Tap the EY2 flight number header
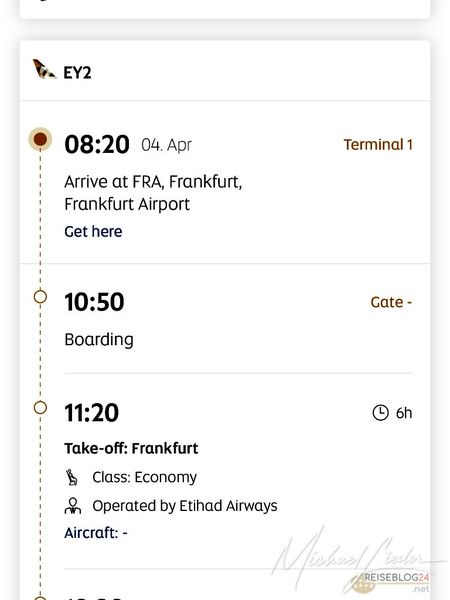 tap(77, 73)
